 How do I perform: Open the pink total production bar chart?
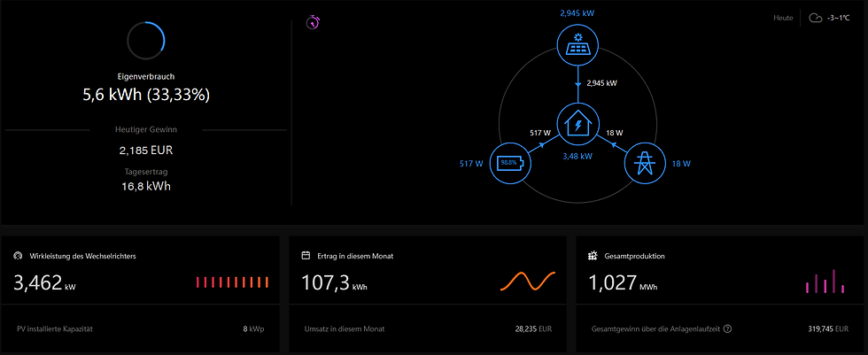tap(825, 281)
